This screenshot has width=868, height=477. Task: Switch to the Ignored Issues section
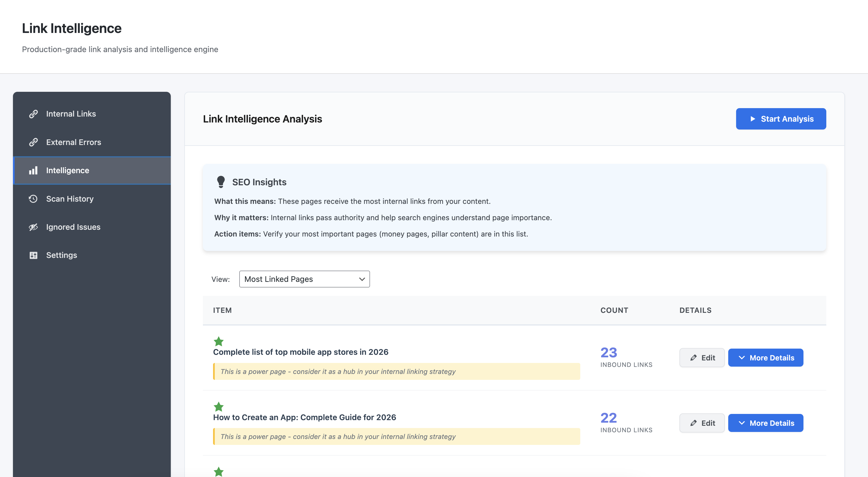coord(73,227)
